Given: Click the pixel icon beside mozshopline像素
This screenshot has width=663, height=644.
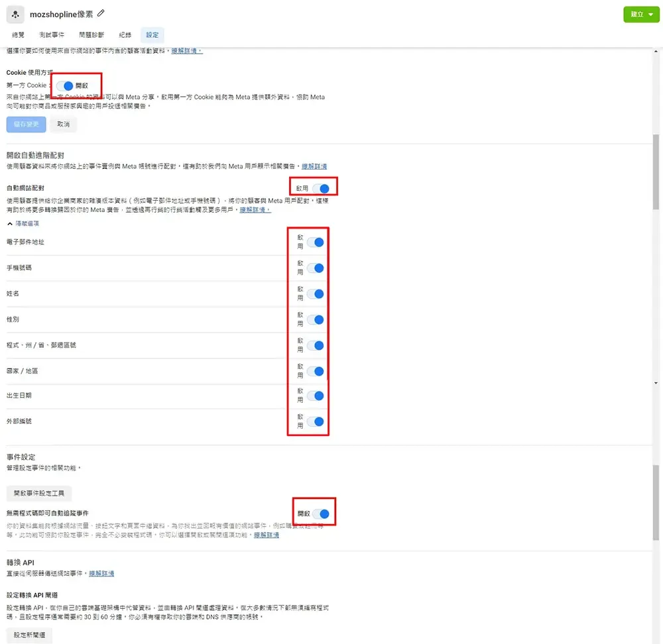Looking at the screenshot, I should pos(15,15).
